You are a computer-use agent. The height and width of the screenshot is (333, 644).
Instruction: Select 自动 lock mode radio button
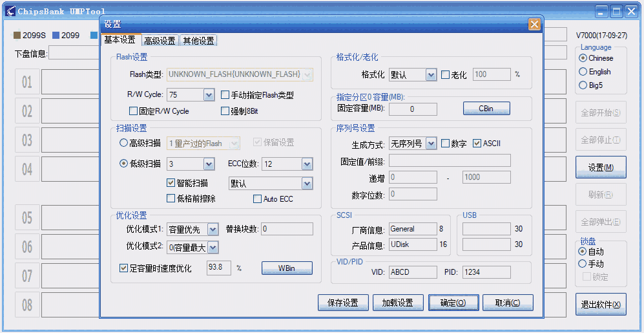click(582, 251)
